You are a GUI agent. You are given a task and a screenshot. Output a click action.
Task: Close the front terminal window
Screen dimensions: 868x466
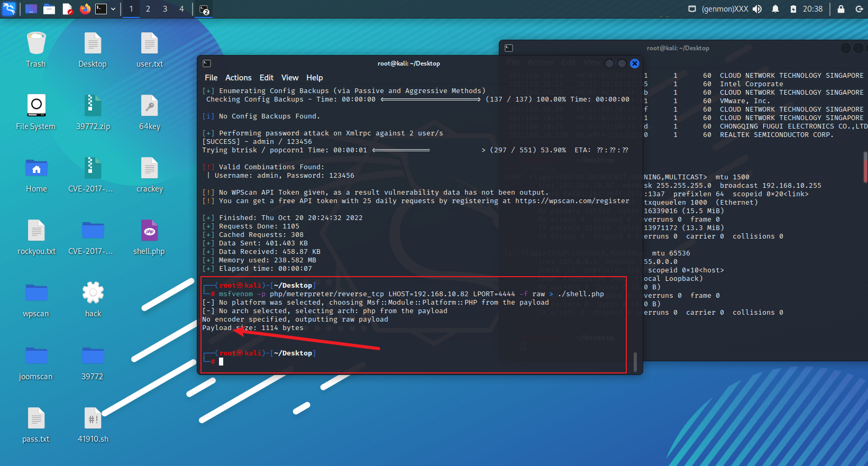tap(635, 63)
